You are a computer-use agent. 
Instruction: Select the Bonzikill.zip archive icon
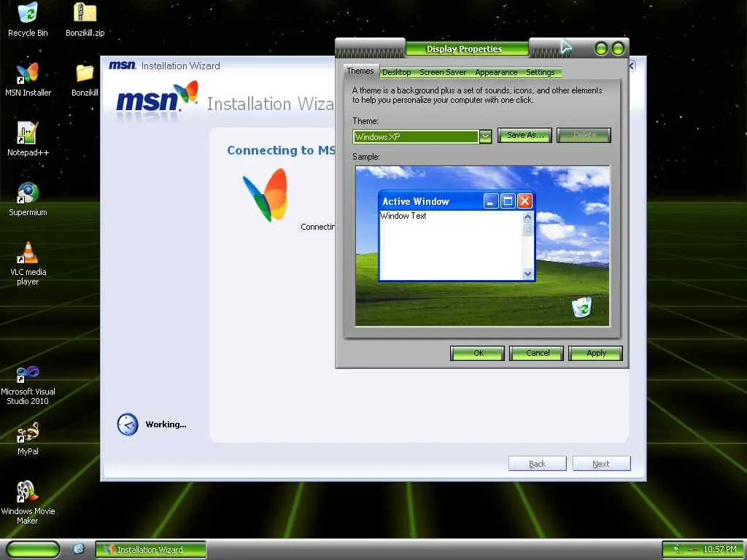(85, 20)
